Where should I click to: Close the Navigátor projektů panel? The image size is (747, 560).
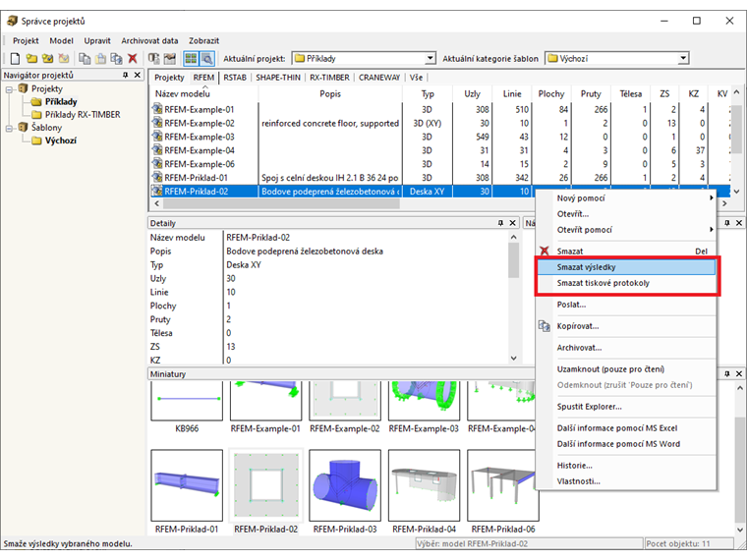138,75
